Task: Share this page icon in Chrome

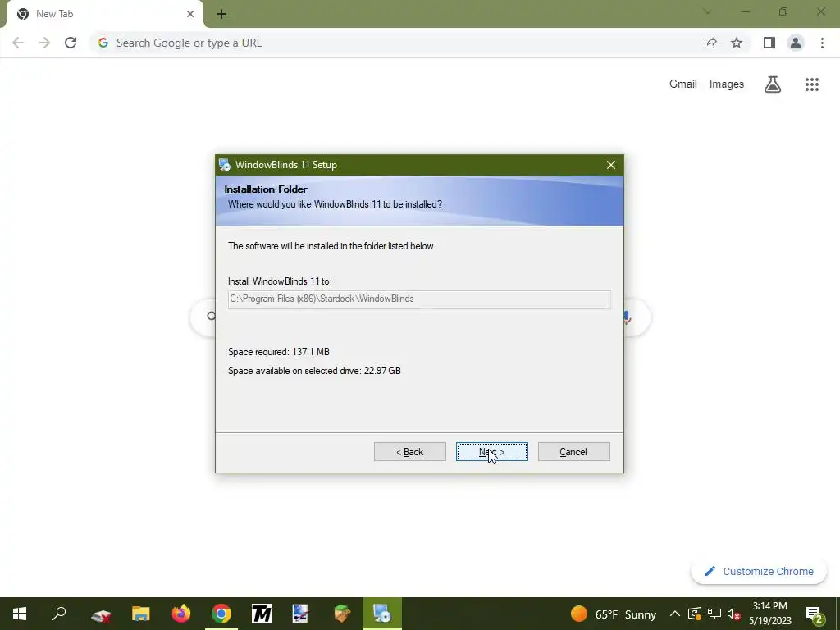Action: (710, 43)
